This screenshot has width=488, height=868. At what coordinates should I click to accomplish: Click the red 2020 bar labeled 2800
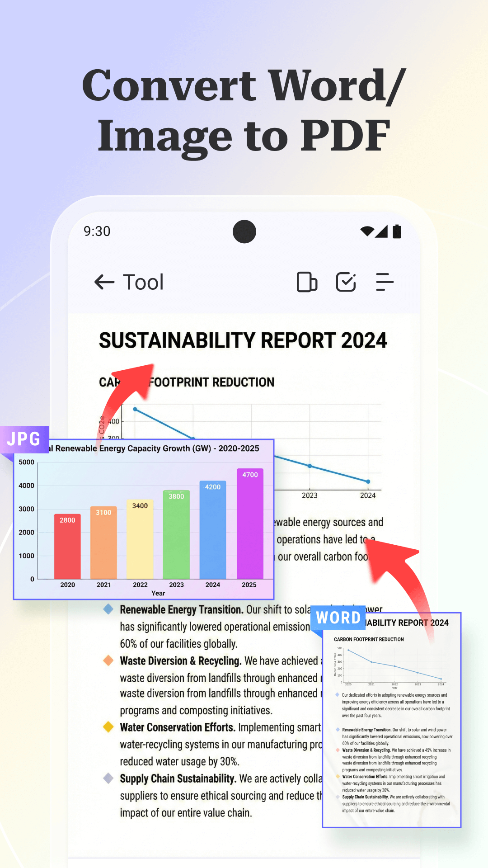[67, 547]
